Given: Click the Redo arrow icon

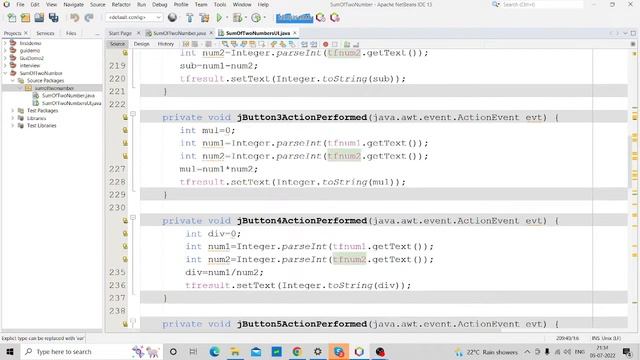Looking at the screenshot, I should (89, 18).
